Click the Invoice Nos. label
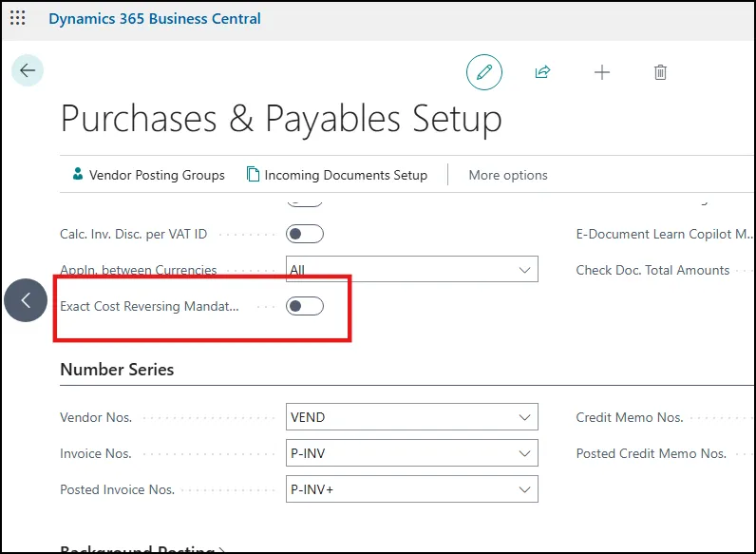 (x=96, y=453)
